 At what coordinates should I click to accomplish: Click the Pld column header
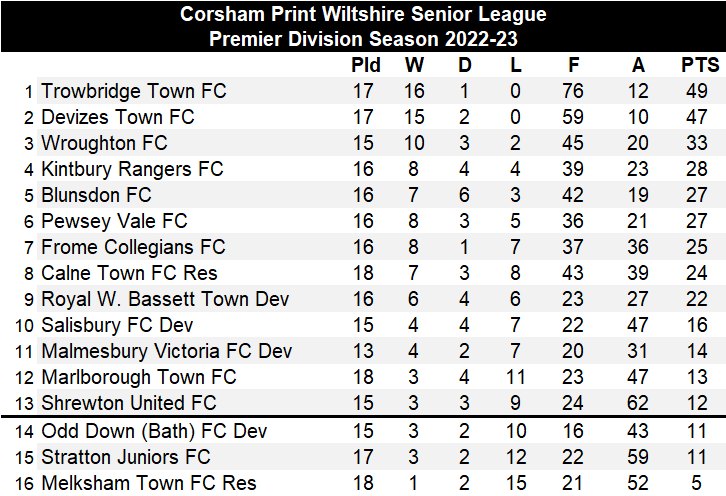[x=365, y=65]
